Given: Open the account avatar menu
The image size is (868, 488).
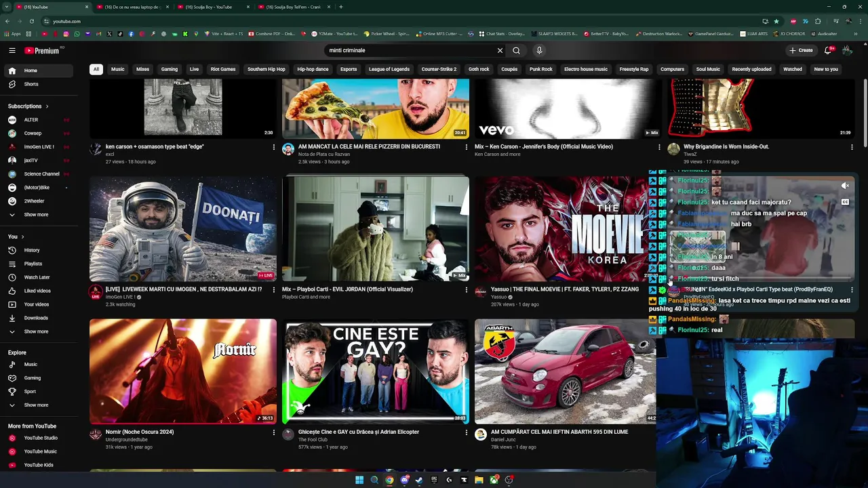Looking at the screenshot, I should click(847, 50).
